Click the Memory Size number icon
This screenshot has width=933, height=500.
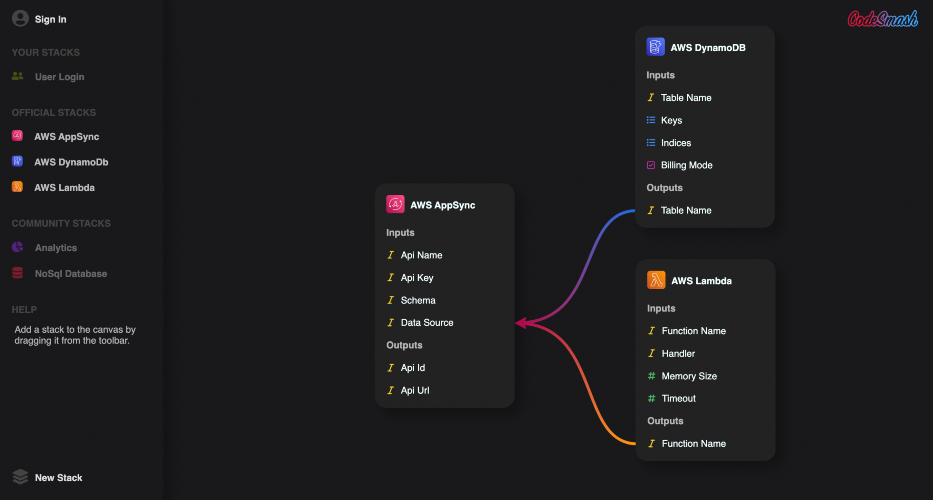point(652,376)
